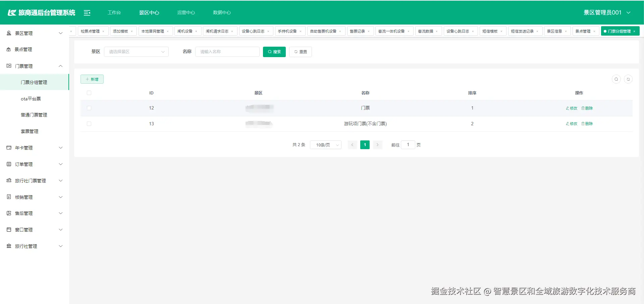Screen dimensions: 644x304
Task: Open the 请选择景区 dropdown
Action: [x=136, y=52]
